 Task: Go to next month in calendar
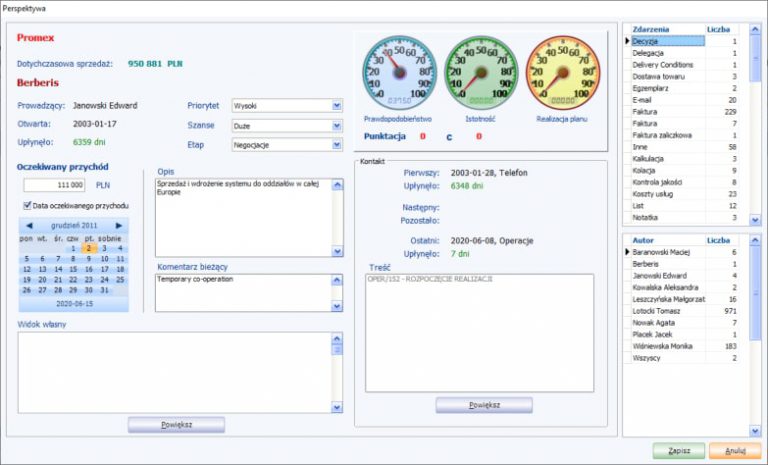(119, 226)
